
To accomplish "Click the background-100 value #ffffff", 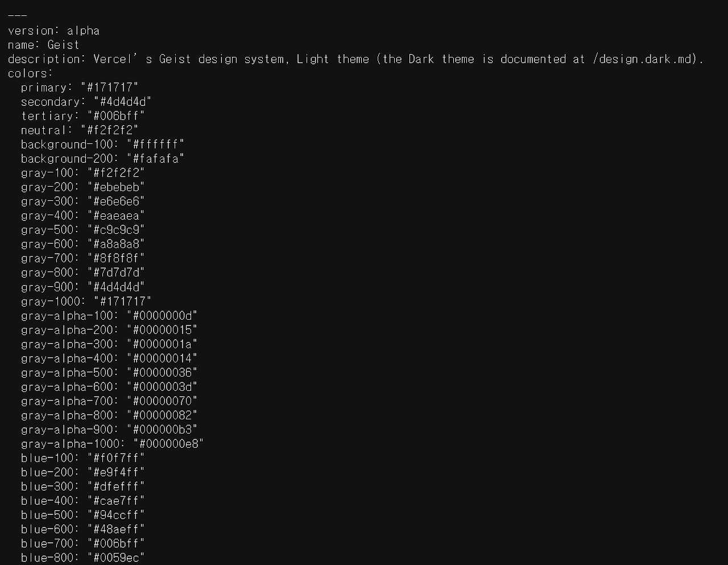I will [155, 145].
